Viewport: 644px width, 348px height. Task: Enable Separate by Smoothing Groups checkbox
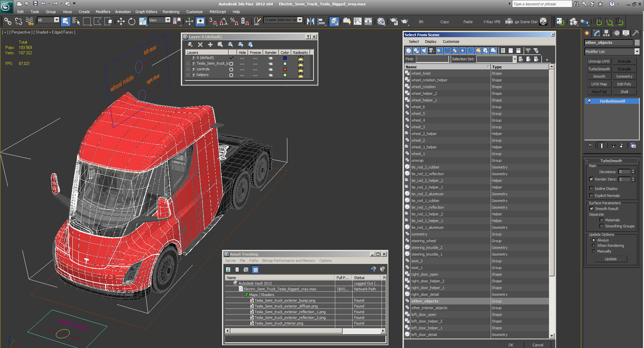point(601,226)
